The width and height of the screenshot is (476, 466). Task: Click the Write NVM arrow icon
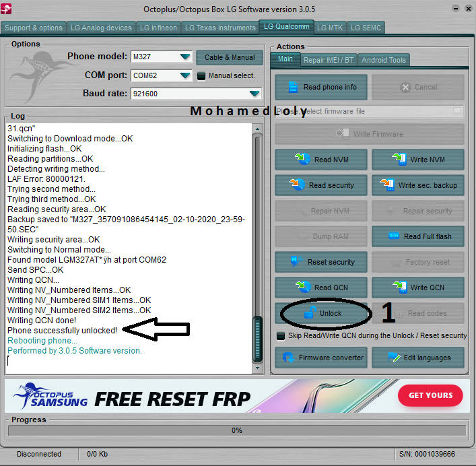coord(399,159)
